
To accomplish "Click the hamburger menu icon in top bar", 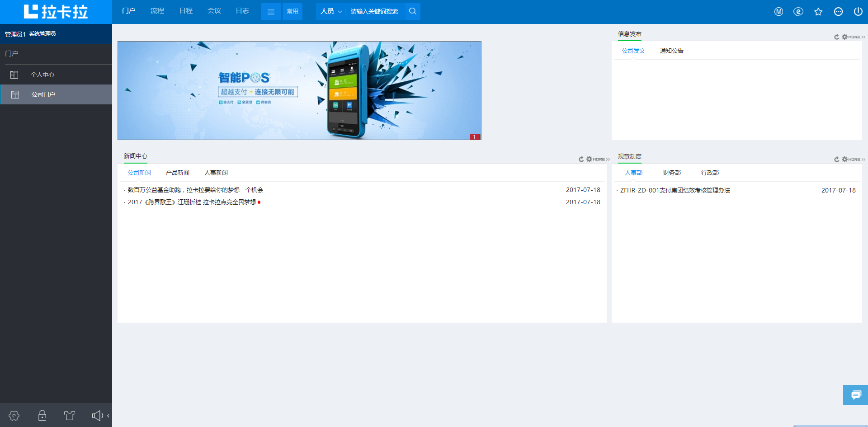I will click(271, 11).
